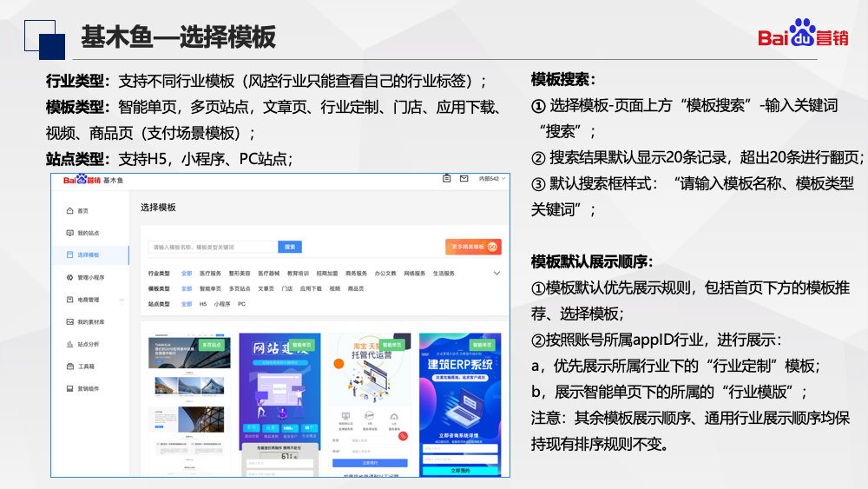The width and height of the screenshot is (868, 489).
Task: Click the GO circle on 更多精美模板
Action: click(x=492, y=247)
